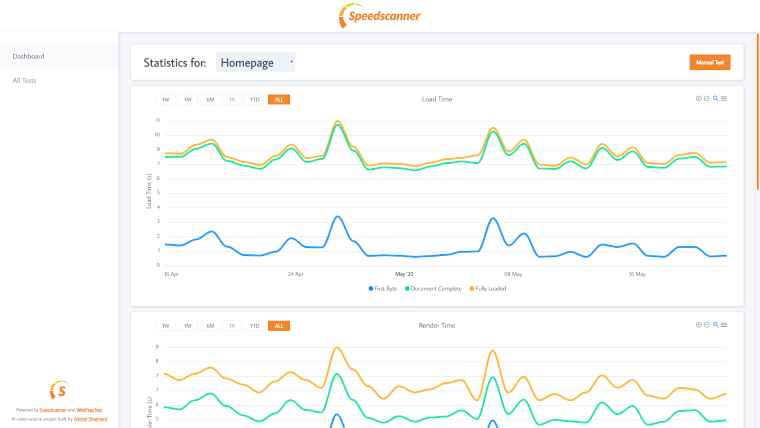Open the Dashboard sidebar item
The height and width of the screenshot is (428, 760).
(x=59, y=56)
